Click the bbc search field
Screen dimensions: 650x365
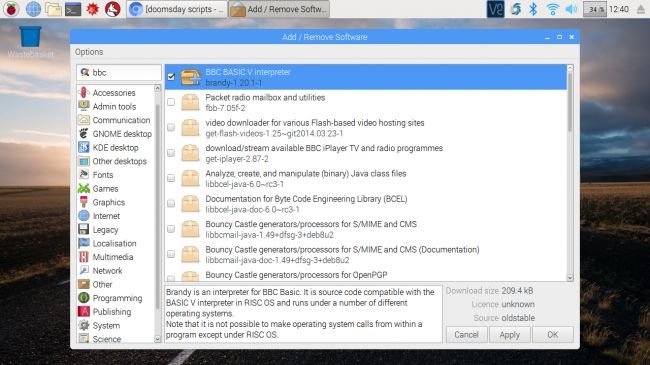coord(119,72)
